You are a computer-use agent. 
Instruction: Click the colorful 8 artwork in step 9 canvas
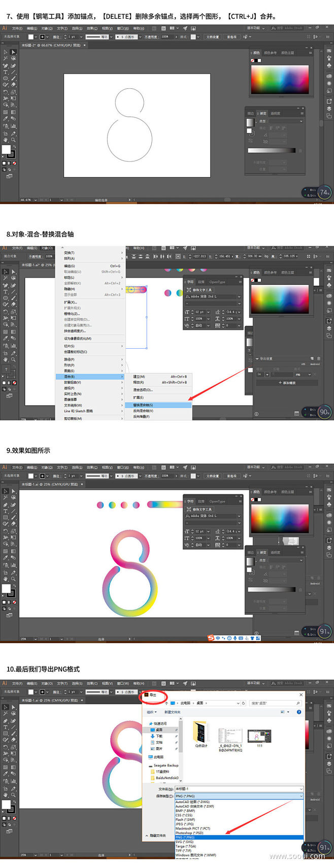pos(129,573)
